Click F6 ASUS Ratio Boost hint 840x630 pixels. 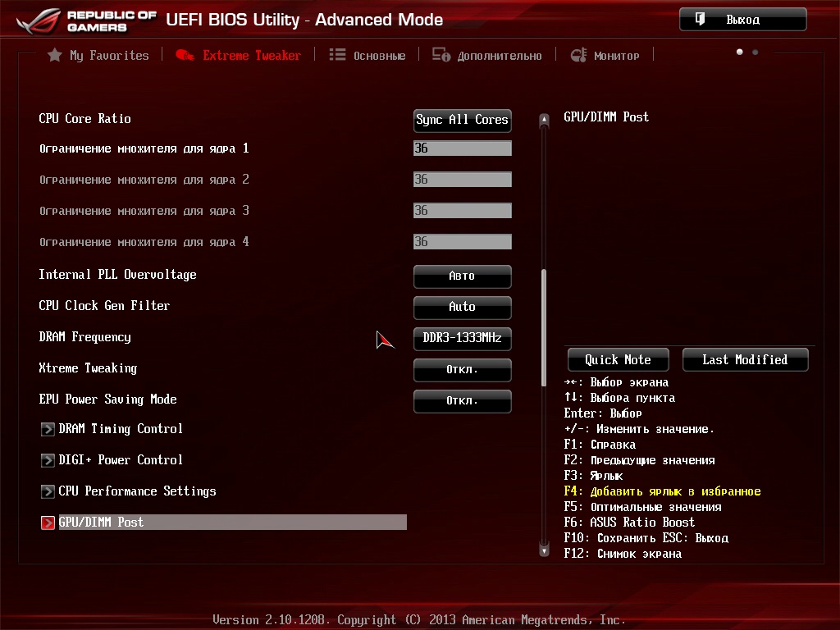point(629,523)
